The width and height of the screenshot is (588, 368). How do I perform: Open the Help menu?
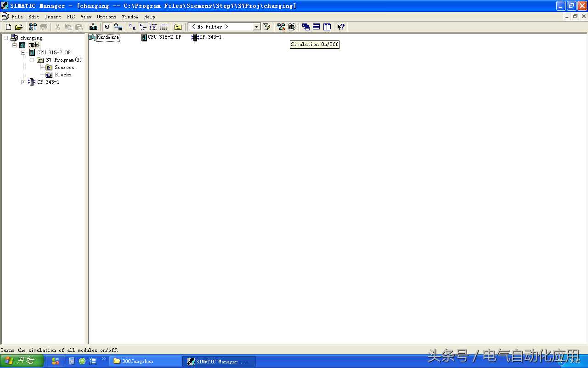(149, 17)
